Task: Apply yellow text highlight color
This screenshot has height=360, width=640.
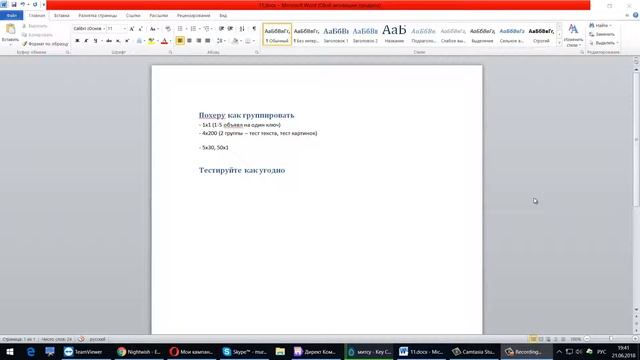Action: pos(151,41)
